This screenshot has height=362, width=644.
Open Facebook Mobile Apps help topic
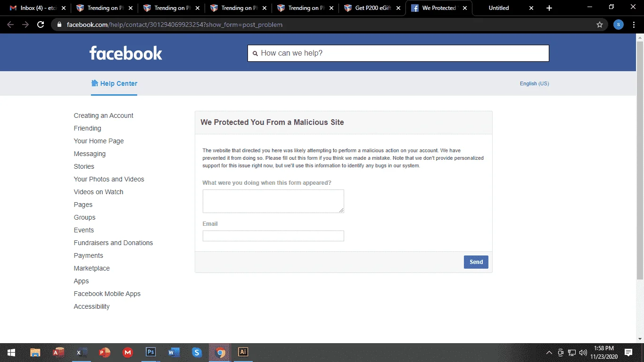pyautogui.click(x=107, y=294)
